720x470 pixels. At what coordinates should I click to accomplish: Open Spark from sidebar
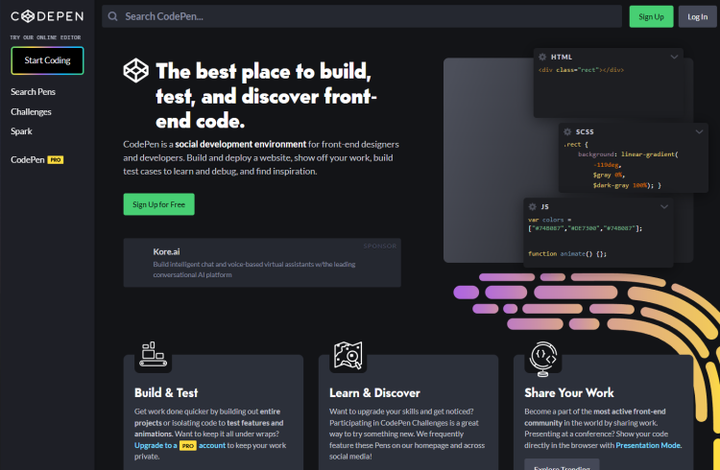click(x=21, y=131)
